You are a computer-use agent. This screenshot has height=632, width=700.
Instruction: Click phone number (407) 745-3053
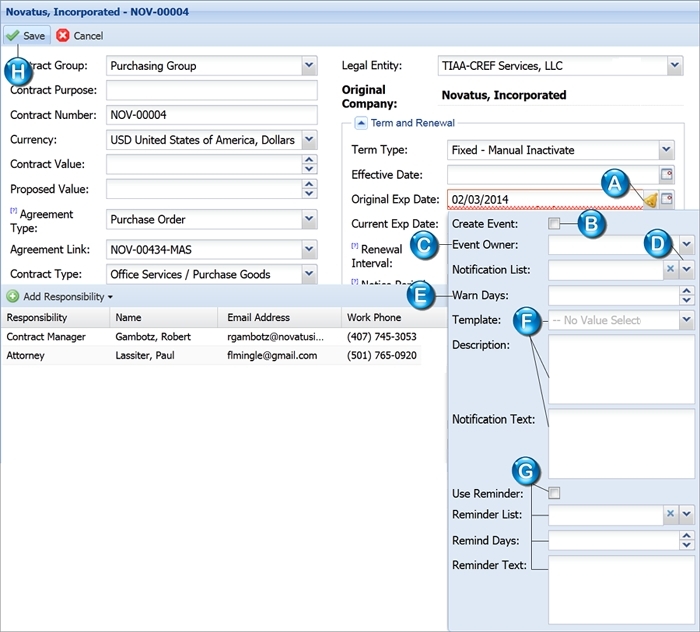tap(382, 337)
